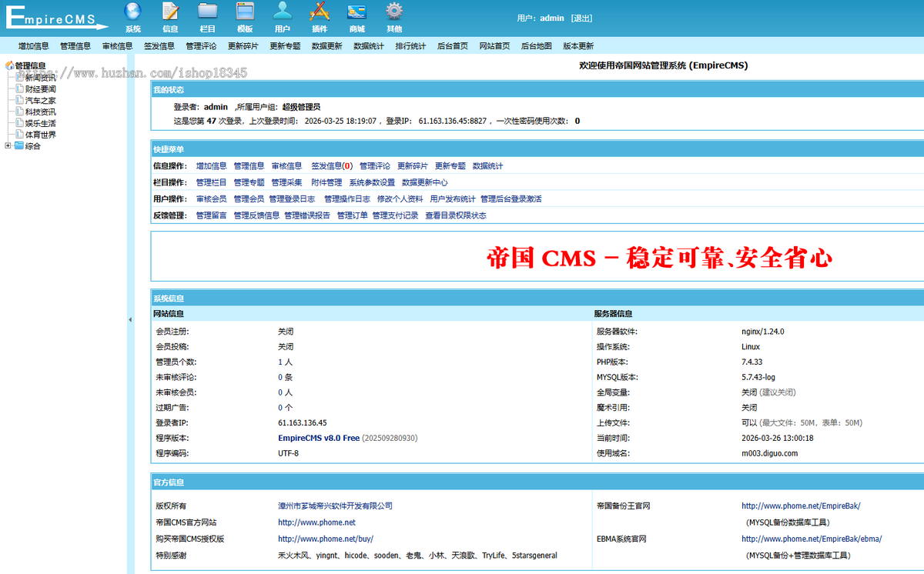This screenshot has height=574, width=924.
Task: Click the 退出 logout link
Action: pyautogui.click(x=581, y=18)
